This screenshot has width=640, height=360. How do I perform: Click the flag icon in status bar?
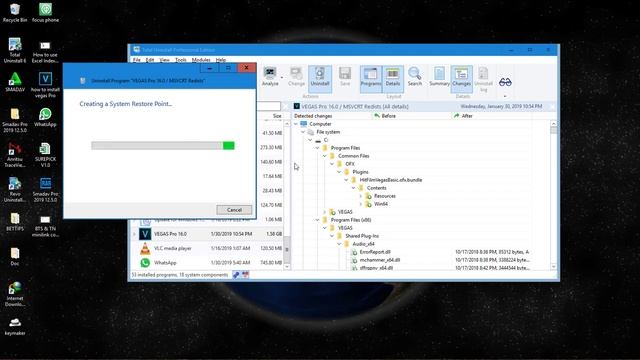(245, 275)
